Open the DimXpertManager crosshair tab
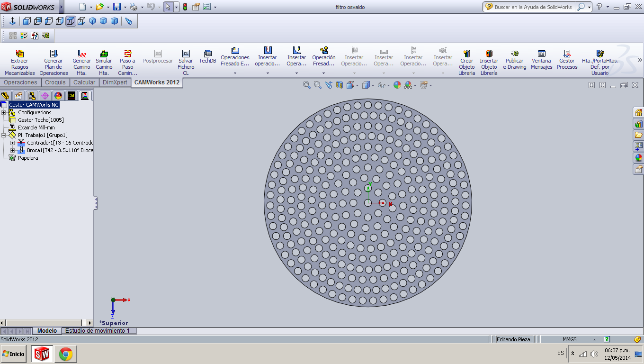This screenshot has height=364, width=644. [45, 96]
